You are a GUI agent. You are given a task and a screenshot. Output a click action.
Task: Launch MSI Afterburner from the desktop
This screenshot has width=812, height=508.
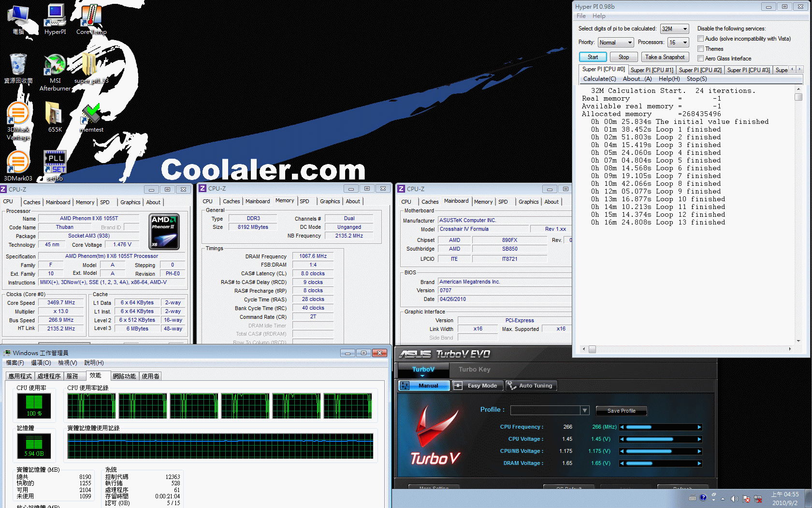[x=55, y=72]
